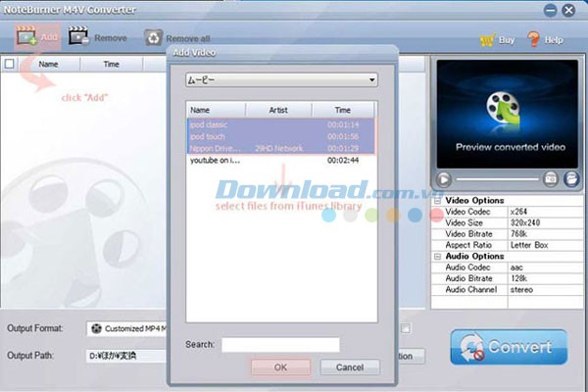Click the round icon right of the snapshot button
This screenshot has width=588, height=392.
click(570, 179)
